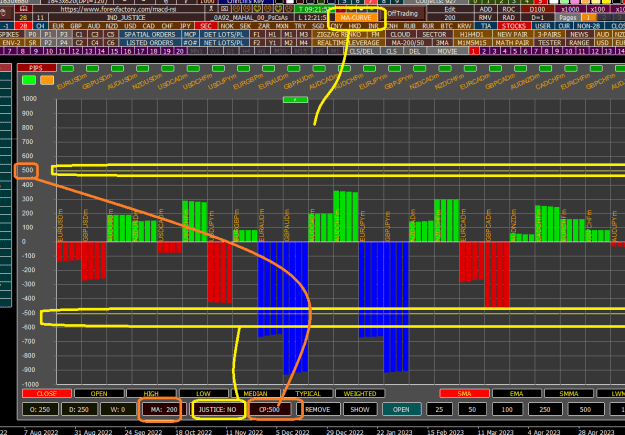Click NEW PAIR
625x435 pixels.
(513, 35)
